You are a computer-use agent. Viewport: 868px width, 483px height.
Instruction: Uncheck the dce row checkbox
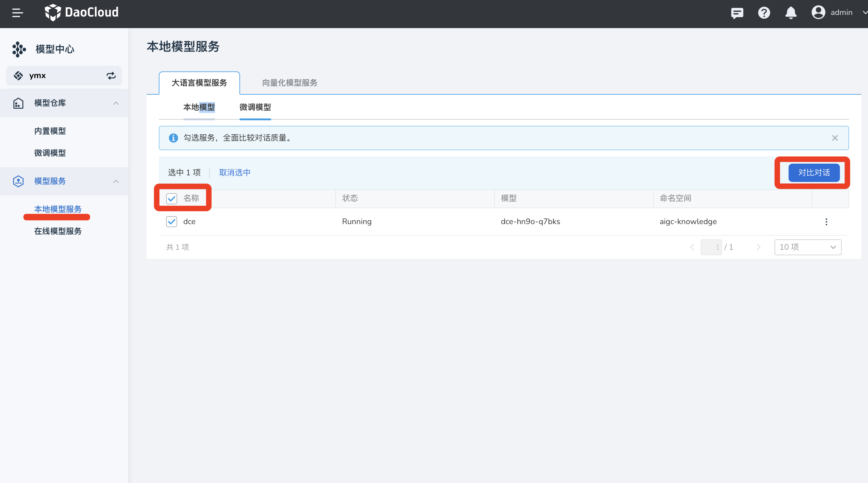pyautogui.click(x=172, y=221)
